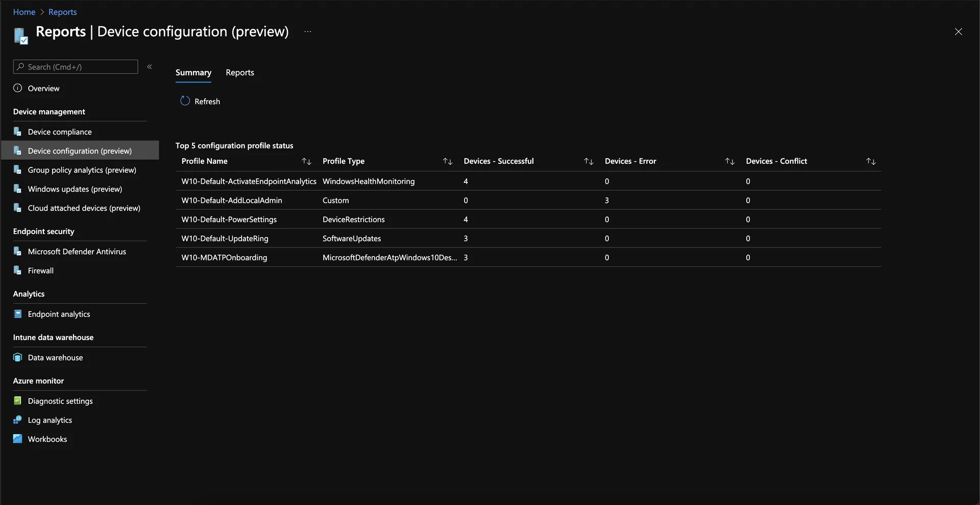Click the Overview info icon
The image size is (980, 505).
(18, 88)
